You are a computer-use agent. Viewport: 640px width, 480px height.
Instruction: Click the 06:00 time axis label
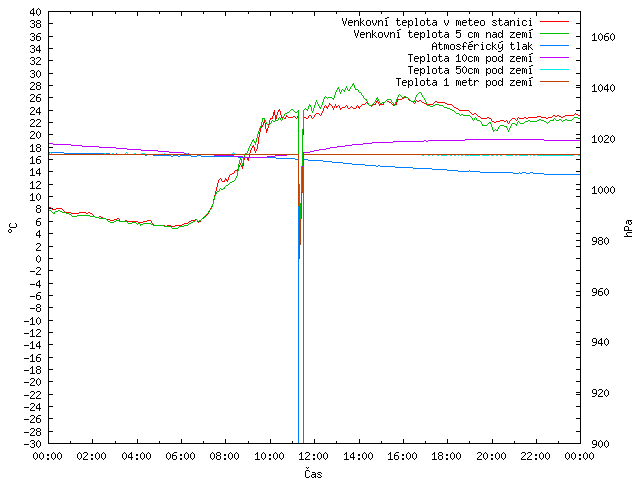[x=180, y=456]
